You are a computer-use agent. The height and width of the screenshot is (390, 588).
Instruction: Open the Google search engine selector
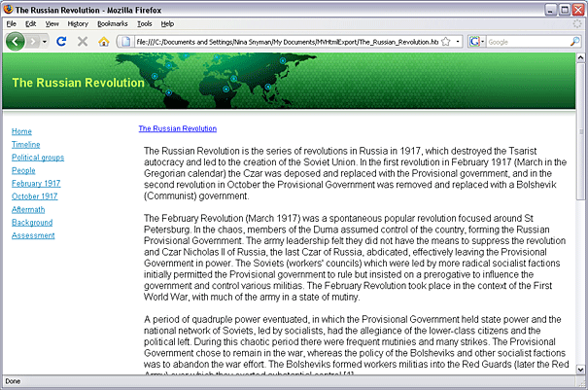pyautogui.click(x=476, y=42)
